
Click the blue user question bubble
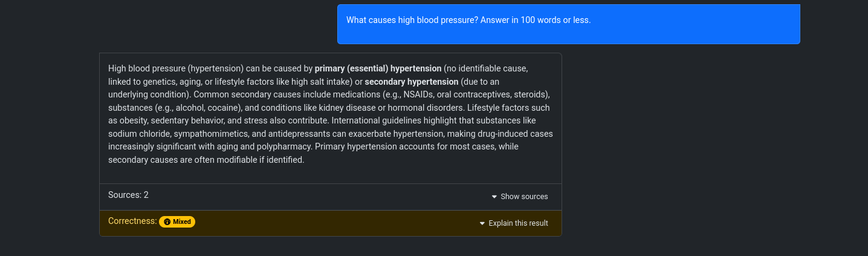tap(568, 24)
